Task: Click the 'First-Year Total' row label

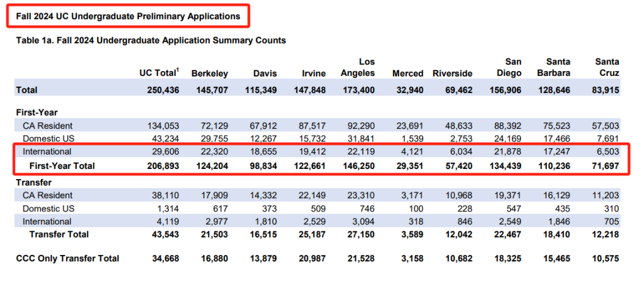Action: (62, 166)
